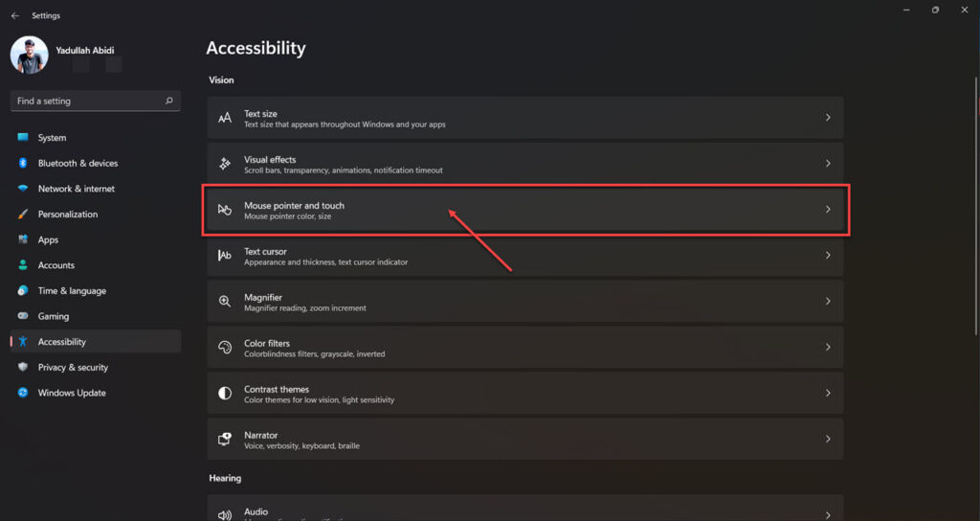Click the Privacy shield icon
Image resolution: width=980 pixels, height=521 pixels.
click(x=23, y=367)
